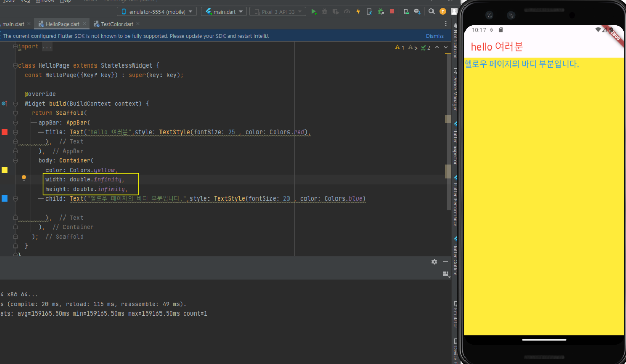
Task: Collapse the return Scaffold fold marker
Action: pyautogui.click(x=15, y=113)
